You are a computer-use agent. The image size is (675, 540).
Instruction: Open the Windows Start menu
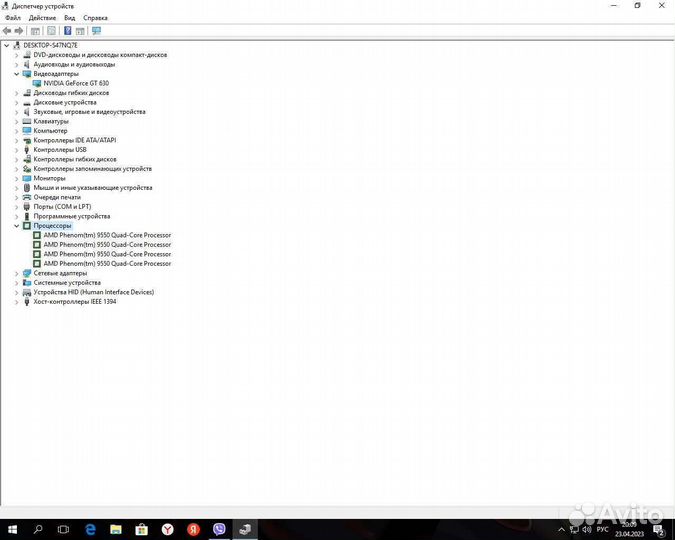click(12, 529)
